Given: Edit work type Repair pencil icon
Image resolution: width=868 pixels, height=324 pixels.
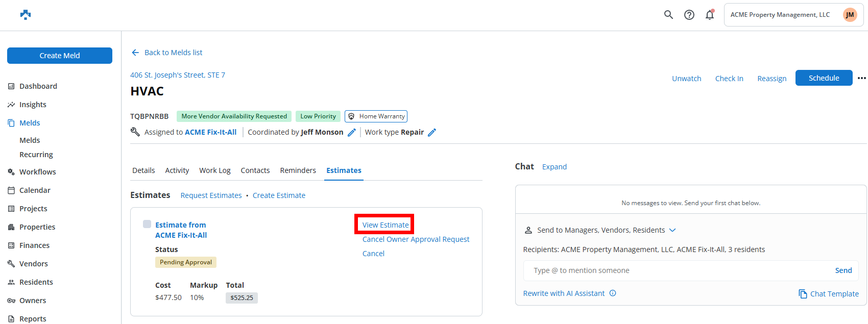Looking at the screenshot, I should [x=432, y=133].
